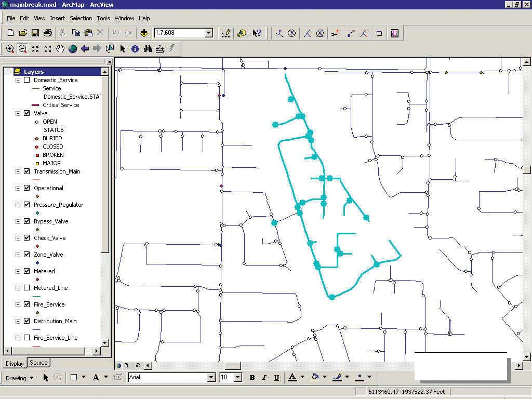Collapse the Transmission_Main layer legend

tap(18, 171)
